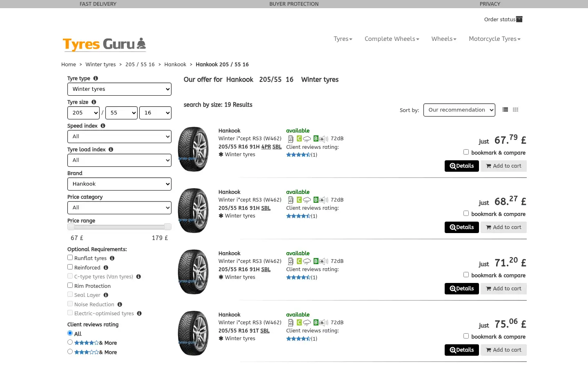Open the Order status archive icon
The height and width of the screenshot is (368, 588).
pos(519,19)
